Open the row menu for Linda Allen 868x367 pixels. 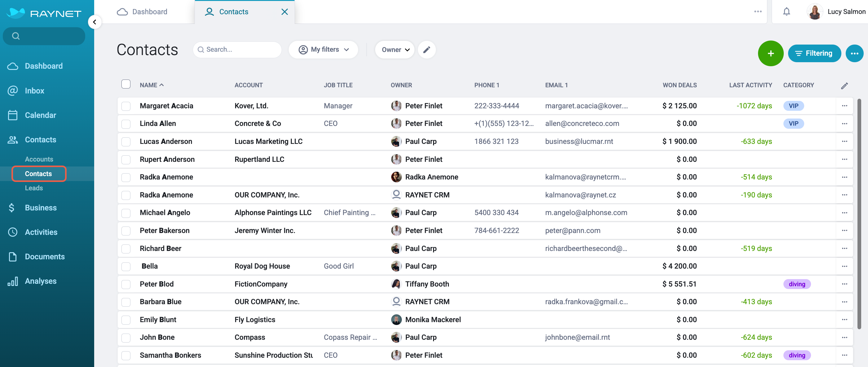844,123
